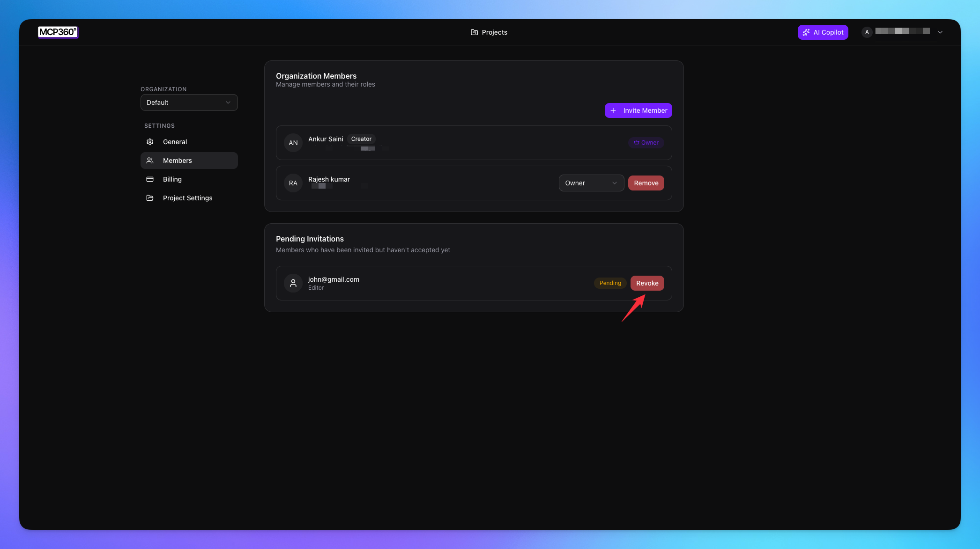The height and width of the screenshot is (549, 980).
Task: Open the Projects menu in header
Action: pos(494,32)
